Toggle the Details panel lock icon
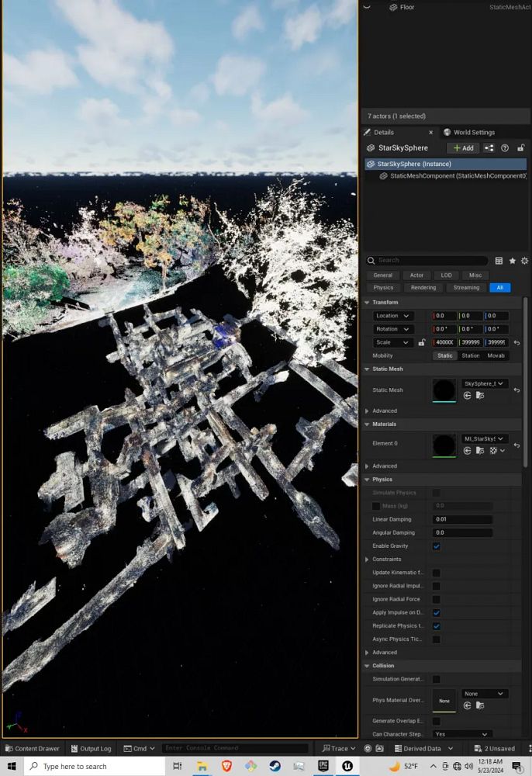 520,148
